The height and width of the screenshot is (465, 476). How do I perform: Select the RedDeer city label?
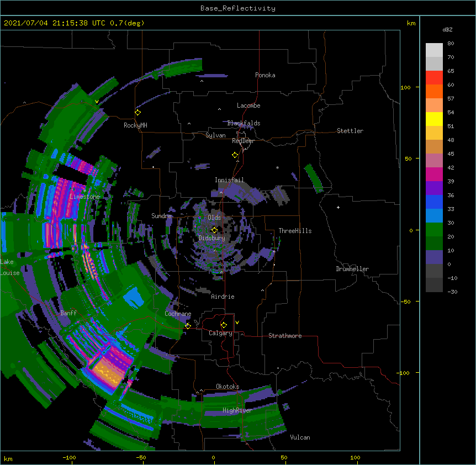point(243,141)
